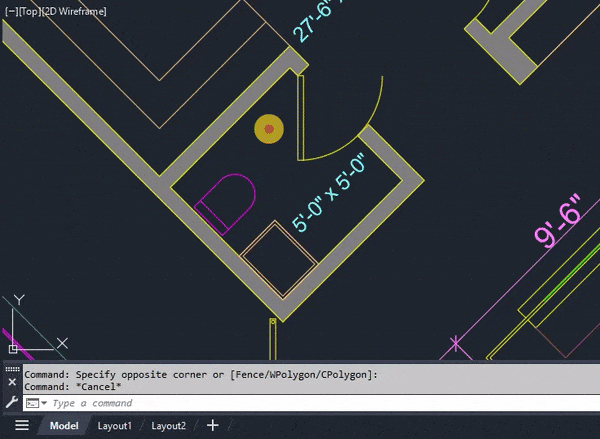The width and height of the screenshot is (600, 439).
Task: Grab the command line drag handle
Action: [12, 369]
